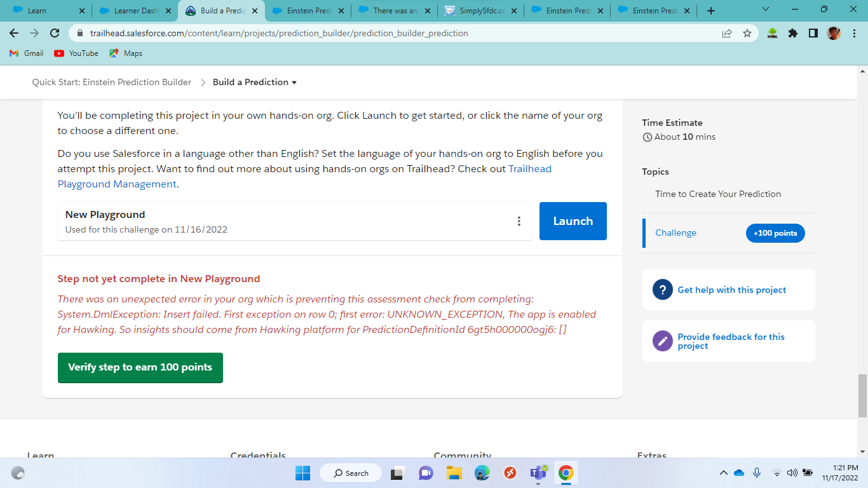Click the +100 points badge
The width and height of the screenshot is (868, 488).
pyautogui.click(x=775, y=233)
